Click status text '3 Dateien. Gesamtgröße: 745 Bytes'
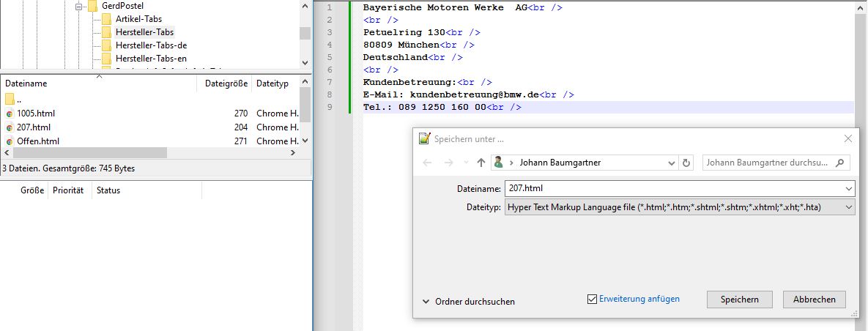This screenshot has height=331, width=868. point(69,168)
